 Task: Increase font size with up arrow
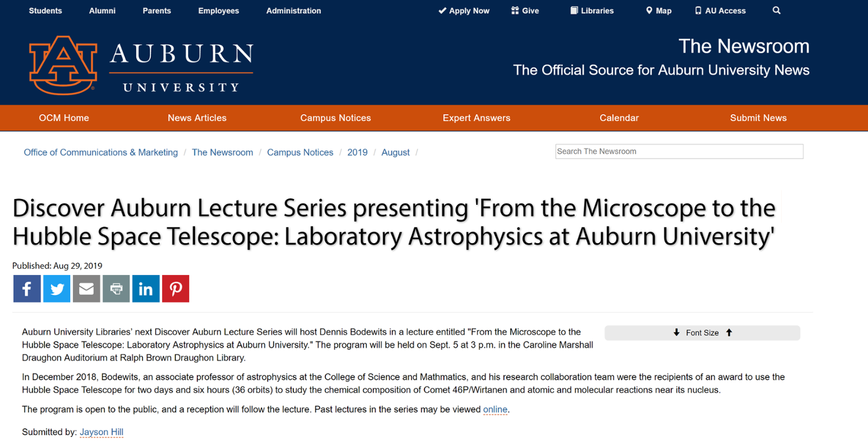click(x=729, y=333)
